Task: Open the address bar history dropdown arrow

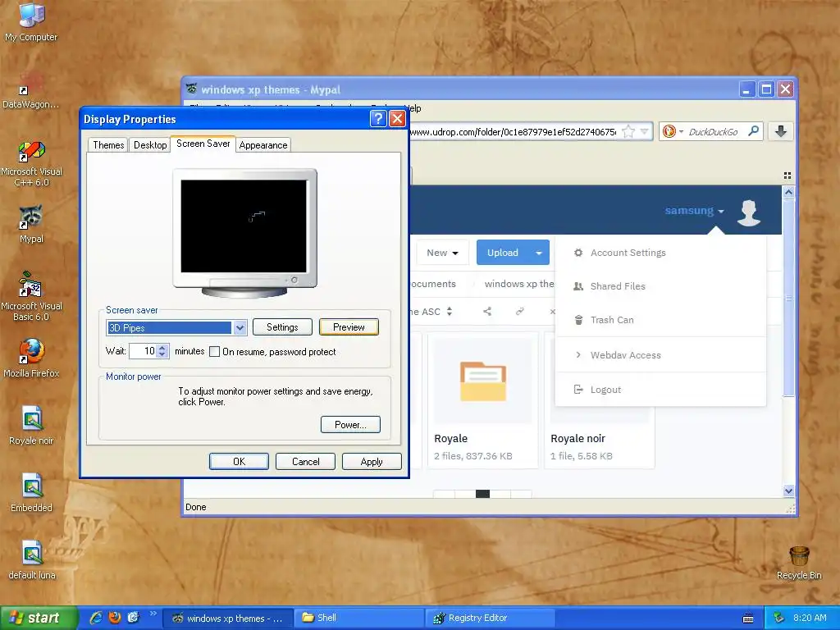Action: pos(645,131)
